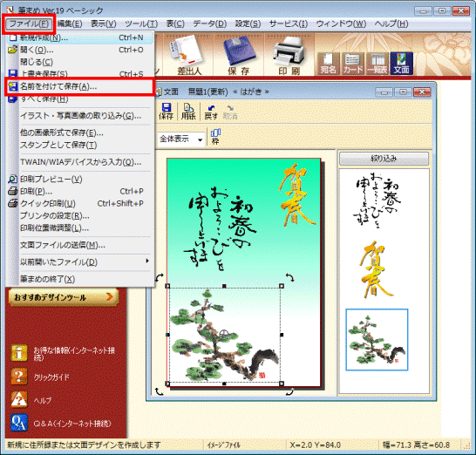
Task: Choose クイック印刷(U) menu entry
Action: pos(80,204)
